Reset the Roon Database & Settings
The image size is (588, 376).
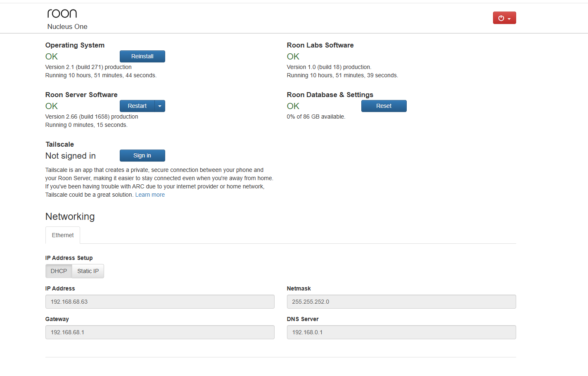pos(384,106)
